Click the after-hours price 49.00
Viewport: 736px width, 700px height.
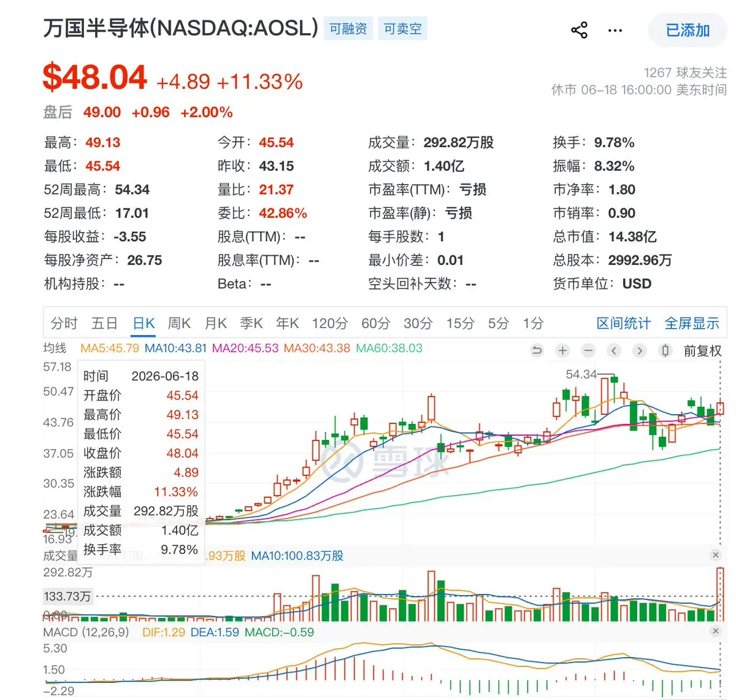102,112
